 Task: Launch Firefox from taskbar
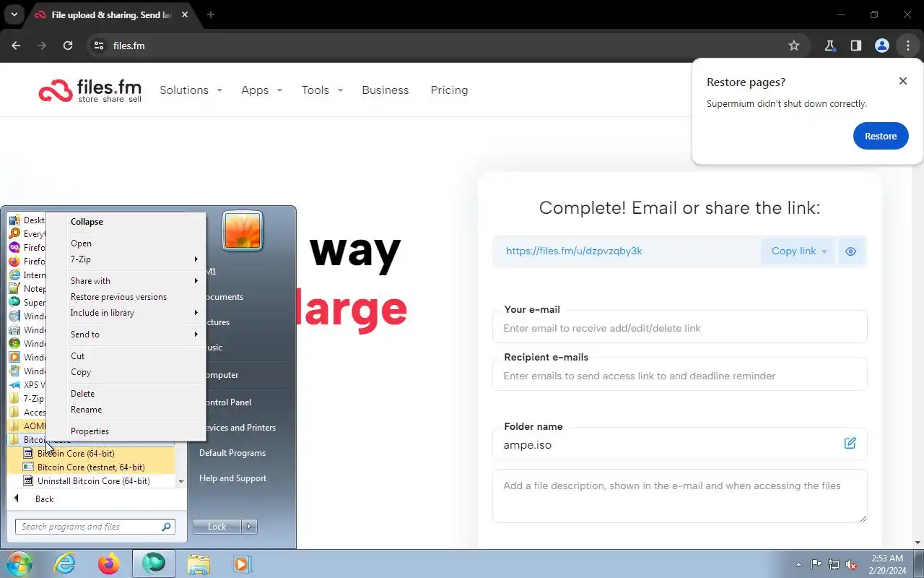pyautogui.click(x=109, y=564)
